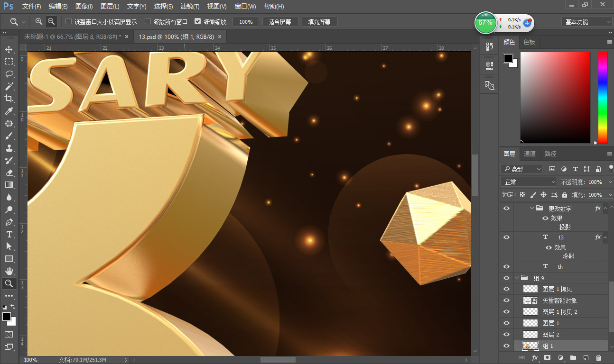Collapse effects of 13 layer
Image resolution: width=614 pixels, height=364 pixels.
(604, 237)
